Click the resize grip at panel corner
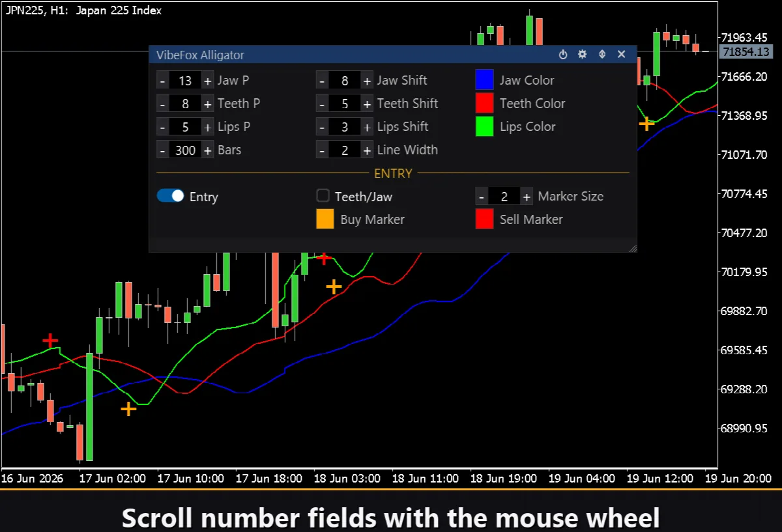The height and width of the screenshot is (532, 782). click(632, 247)
